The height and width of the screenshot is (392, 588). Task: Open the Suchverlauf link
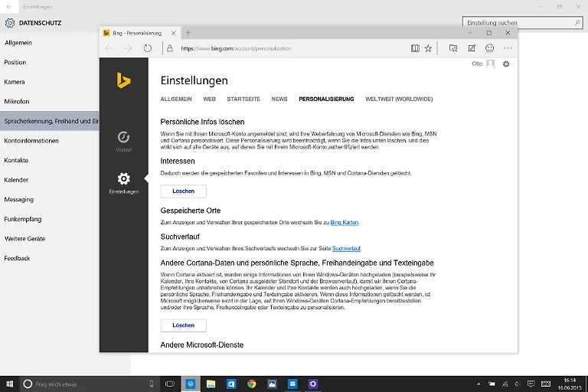[x=346, y=249]
